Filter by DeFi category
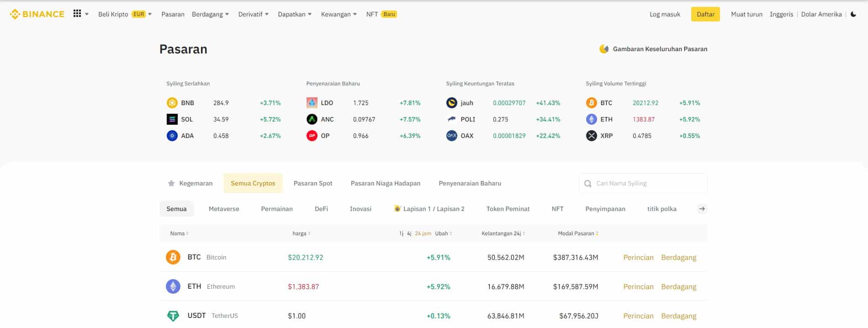Screen dimensions: 868x328 321,209
